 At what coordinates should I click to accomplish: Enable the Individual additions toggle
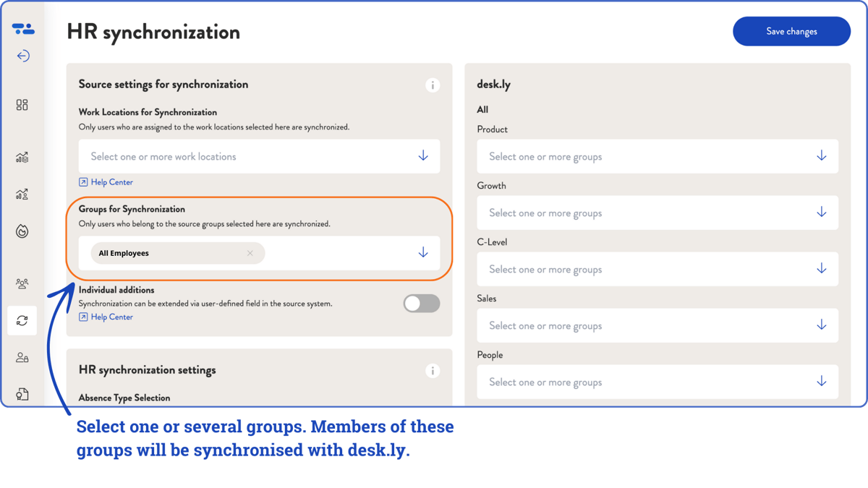[x=421, y=304]
